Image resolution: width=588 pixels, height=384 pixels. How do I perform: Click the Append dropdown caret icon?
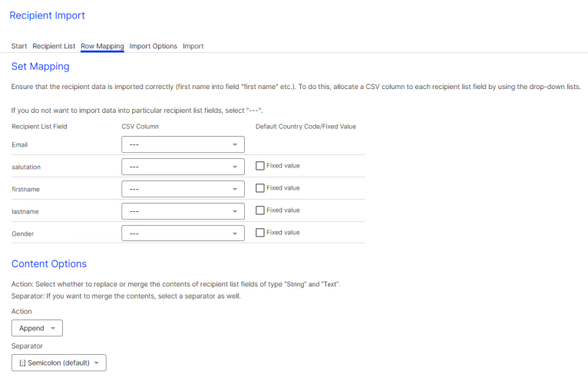point(53,329)
